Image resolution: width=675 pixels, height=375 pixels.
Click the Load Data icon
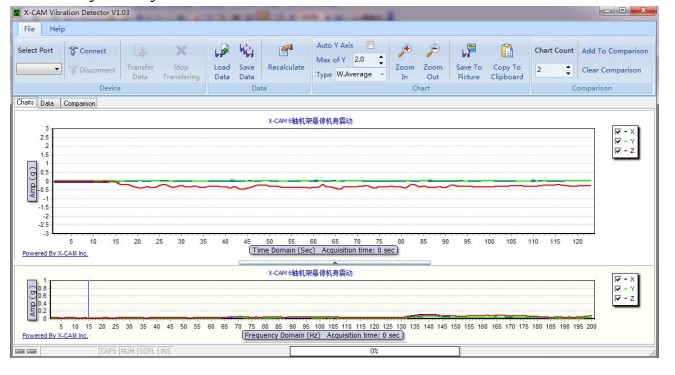[222, 51]
